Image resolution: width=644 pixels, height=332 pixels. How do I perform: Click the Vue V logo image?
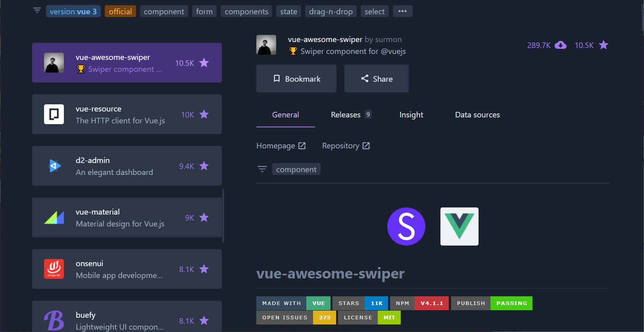pyautogui.click(x=459, y=226)
